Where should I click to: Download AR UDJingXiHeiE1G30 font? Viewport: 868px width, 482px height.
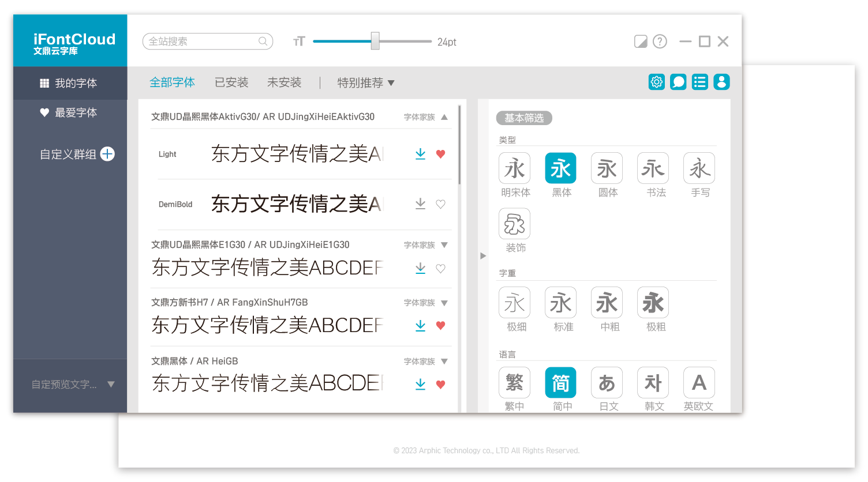[421, 268]
